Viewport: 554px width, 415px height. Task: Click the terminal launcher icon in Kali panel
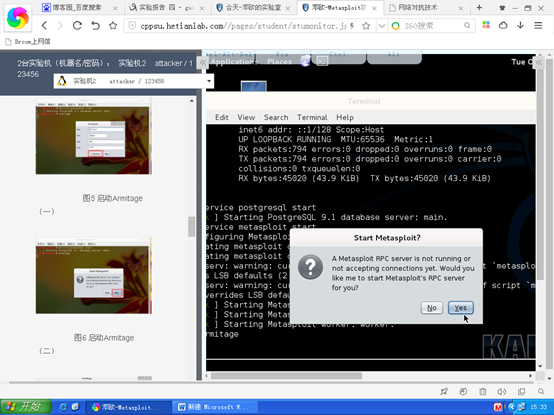(x=322, y=61)
